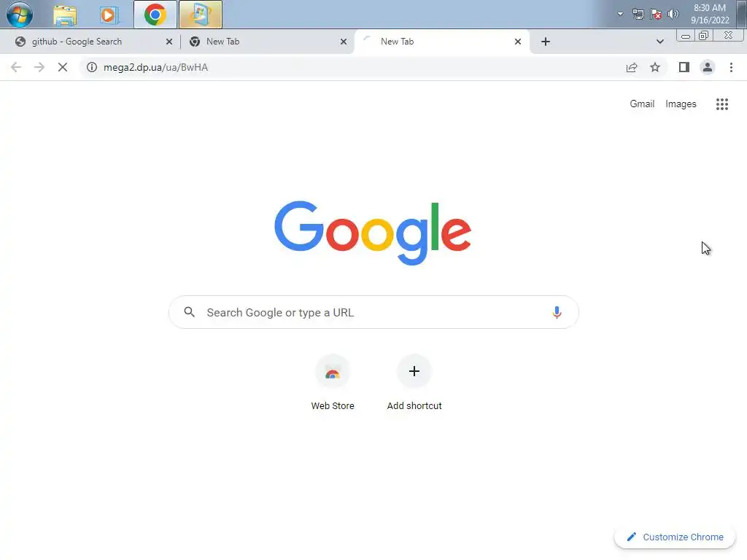
Task: Open the Web Store shortcut
Action: [x=333, y=383]
